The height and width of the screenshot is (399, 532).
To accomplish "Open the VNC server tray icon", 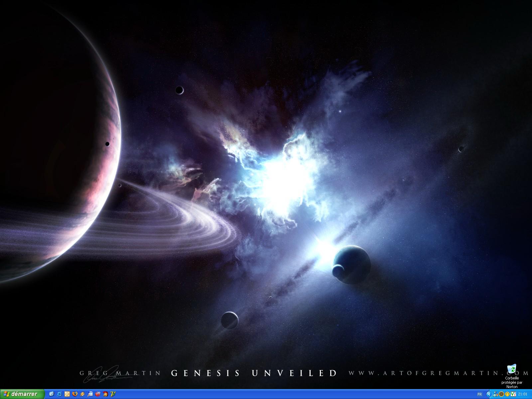I will point(513,394).
